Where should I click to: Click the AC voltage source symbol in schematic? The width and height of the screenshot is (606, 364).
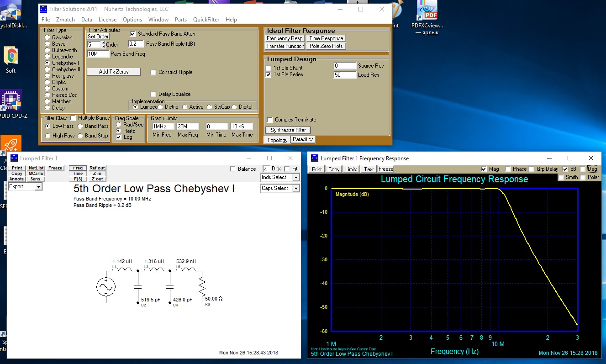tap(106, 287)
